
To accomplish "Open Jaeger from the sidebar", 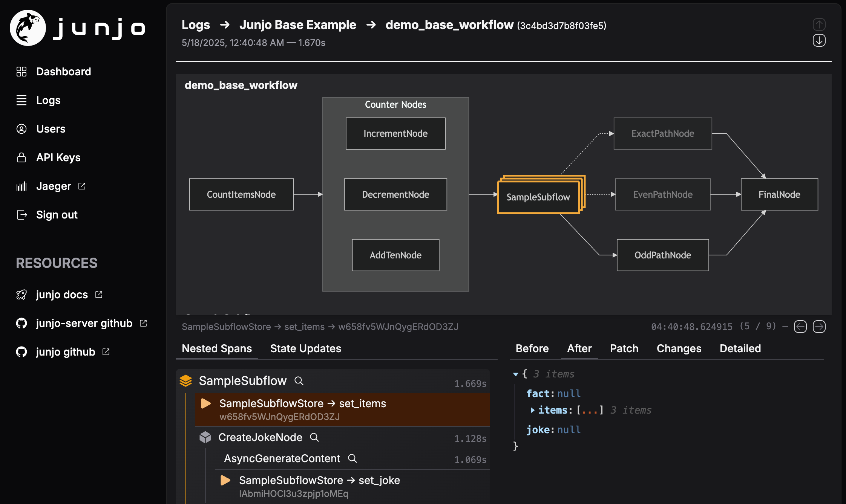I will (x=54, y=186).
